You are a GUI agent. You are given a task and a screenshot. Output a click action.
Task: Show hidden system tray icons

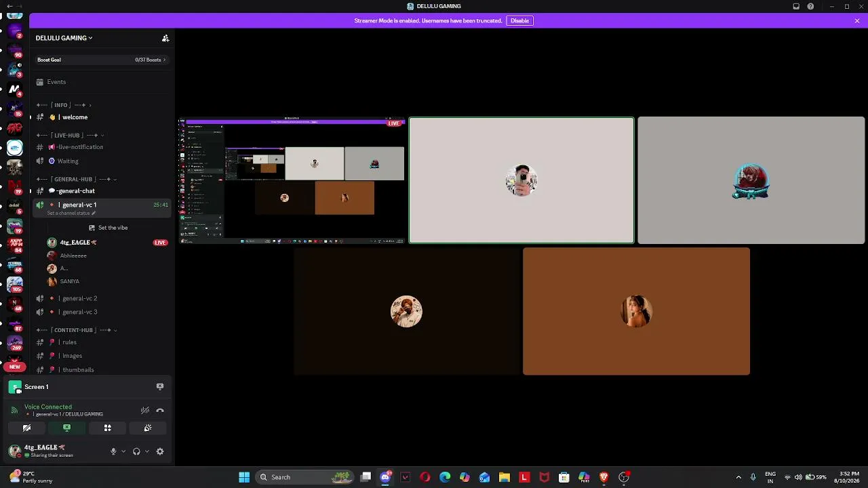pyautogui.click(x=738, y=477)
